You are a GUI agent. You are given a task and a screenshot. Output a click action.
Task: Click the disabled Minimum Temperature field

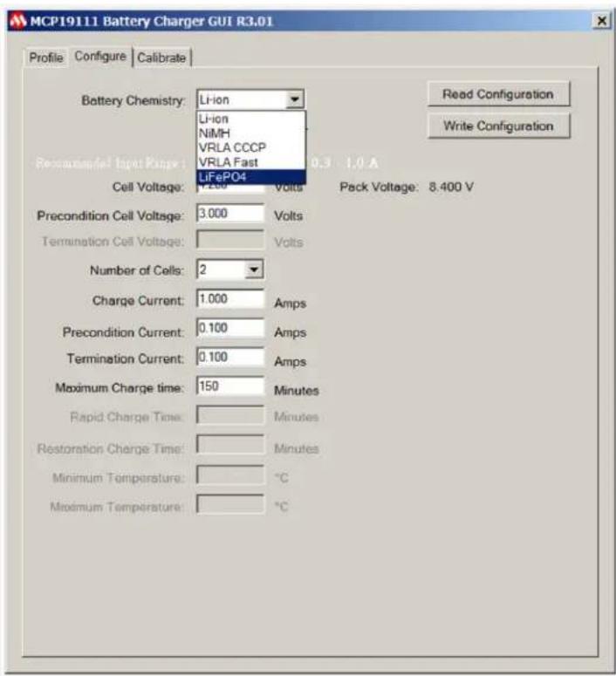(230, 475)
